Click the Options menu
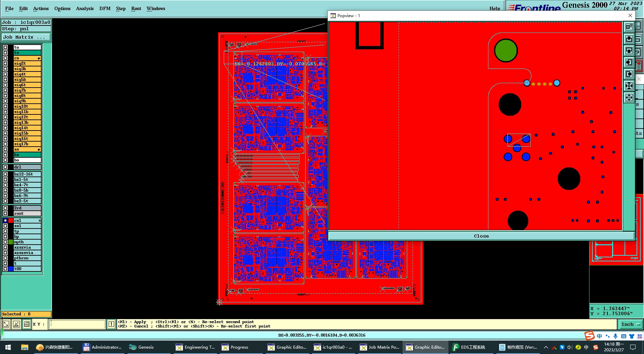The height and width of the screenshot is (354, 644). [62, 8]
